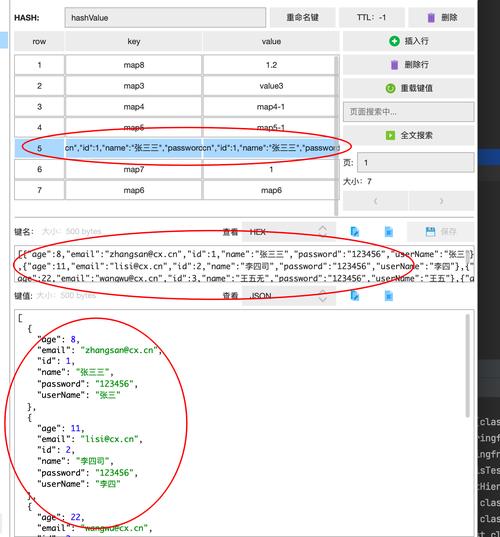
Task: Click the purple Delete row icon
Action: (394, 64)
